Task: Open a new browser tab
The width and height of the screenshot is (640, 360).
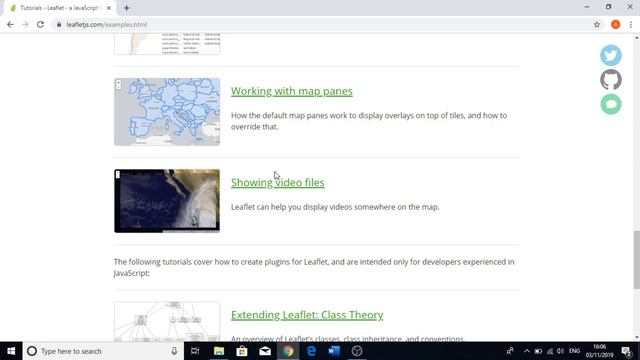Action: pos(127,8)
